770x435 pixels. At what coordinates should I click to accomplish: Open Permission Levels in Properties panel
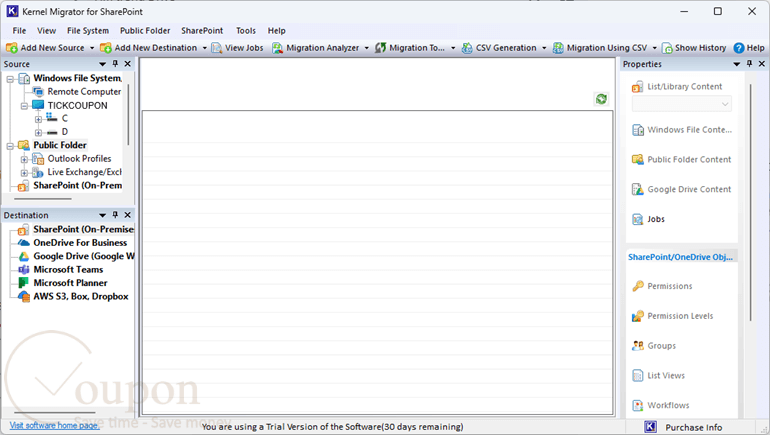coord(672,316)
